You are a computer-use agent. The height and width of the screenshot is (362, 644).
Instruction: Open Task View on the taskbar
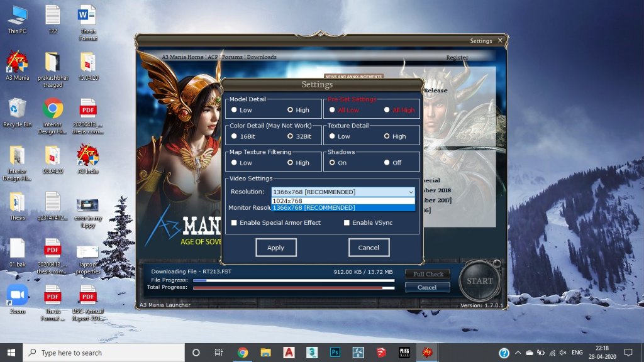tap(218, 353)
